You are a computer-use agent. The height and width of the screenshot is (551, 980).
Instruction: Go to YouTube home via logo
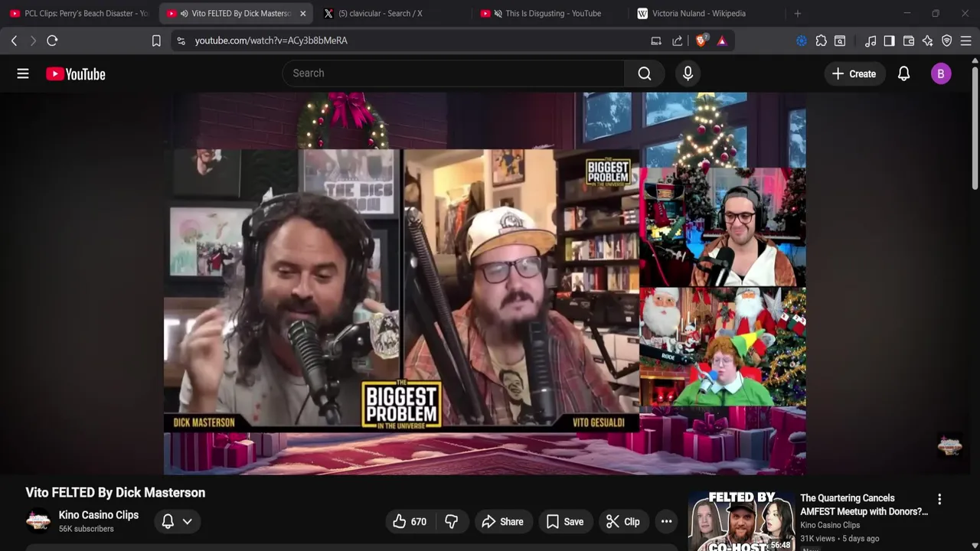[75, 73]
